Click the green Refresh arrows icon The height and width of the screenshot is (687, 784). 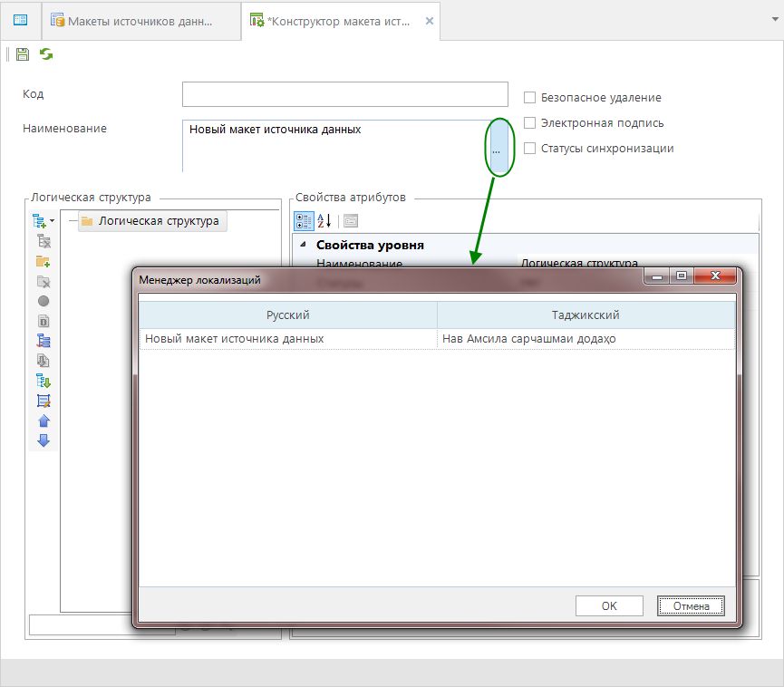pyautogui.click(x=45, y=54)
